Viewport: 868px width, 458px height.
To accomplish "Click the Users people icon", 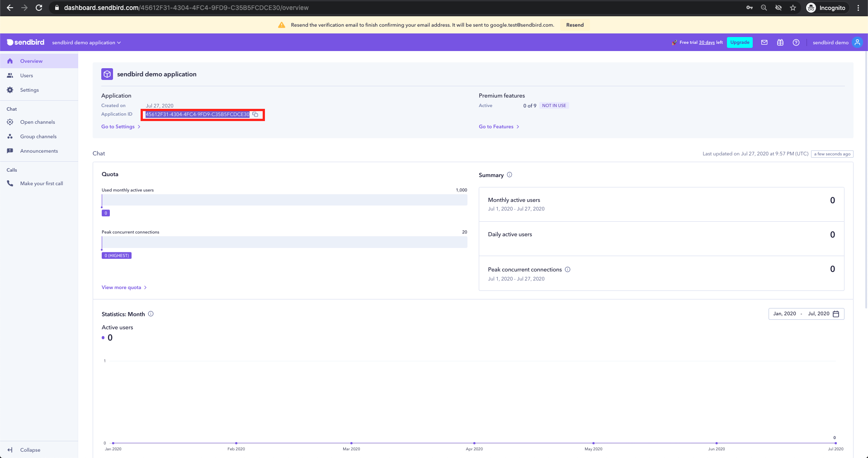I will pyautogui.click(x=10, y=75).
